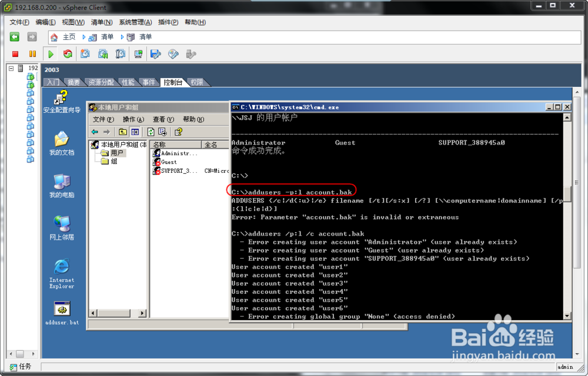588x376 pixels.
Task: Click 任务 button in status bar
Action: tap(21, 367)
